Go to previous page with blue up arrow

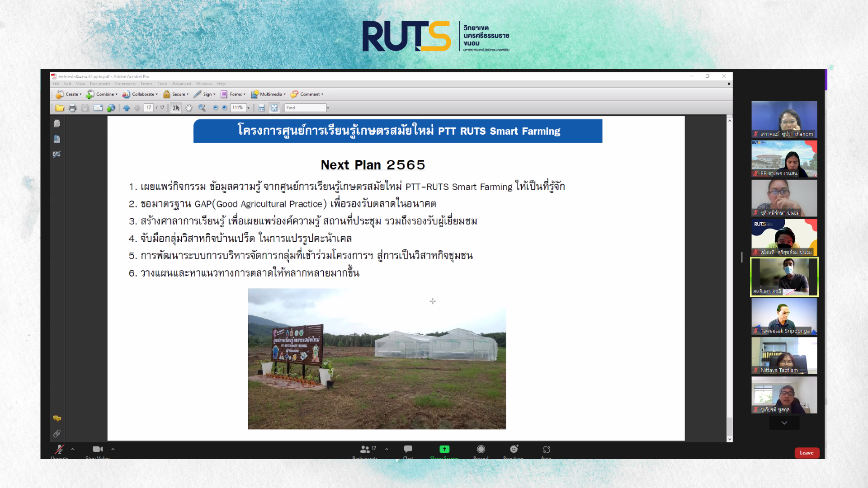(127, 108)
